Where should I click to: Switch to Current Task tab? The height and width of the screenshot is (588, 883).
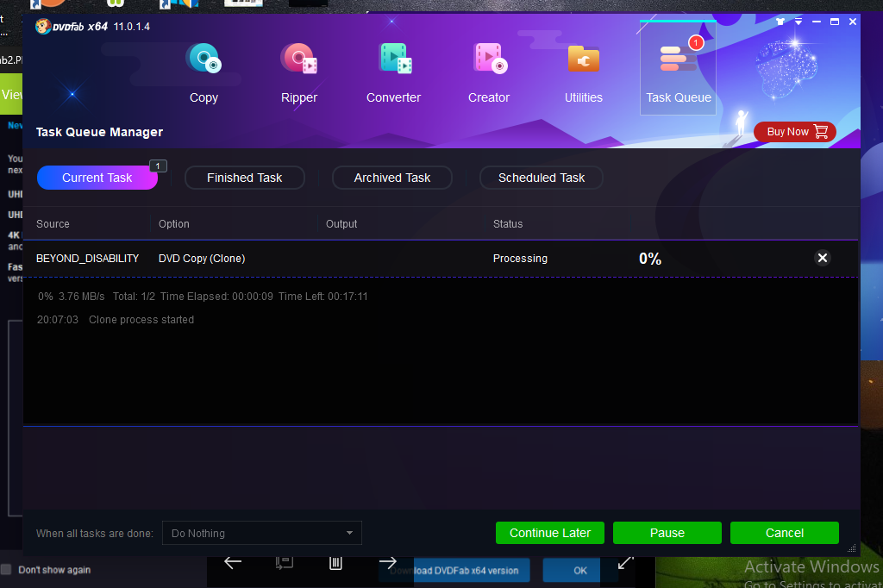tap(97, 178)
